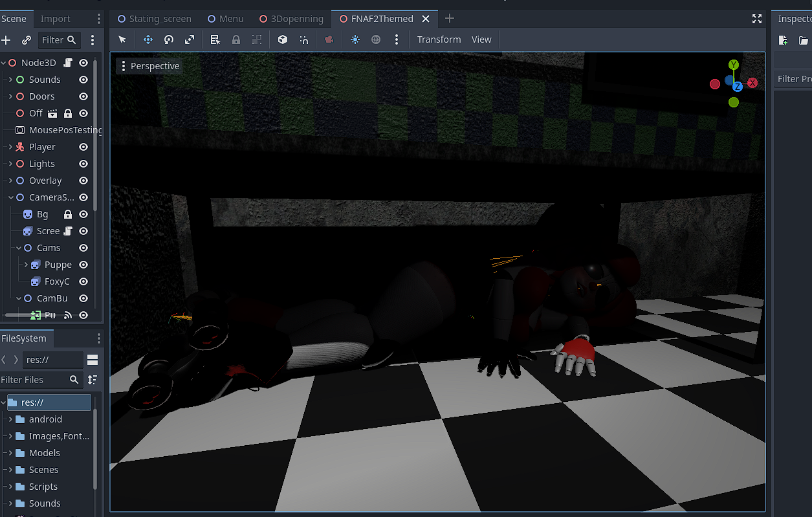This screenshot has width=812, height=517.
Task: Expand the Models folder
Action: click(x=10, y=453)
